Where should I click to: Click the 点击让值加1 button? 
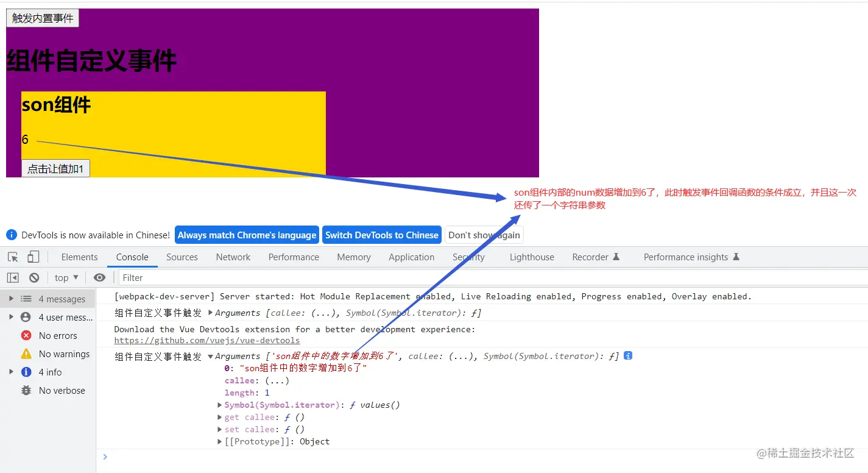point(55,168)
